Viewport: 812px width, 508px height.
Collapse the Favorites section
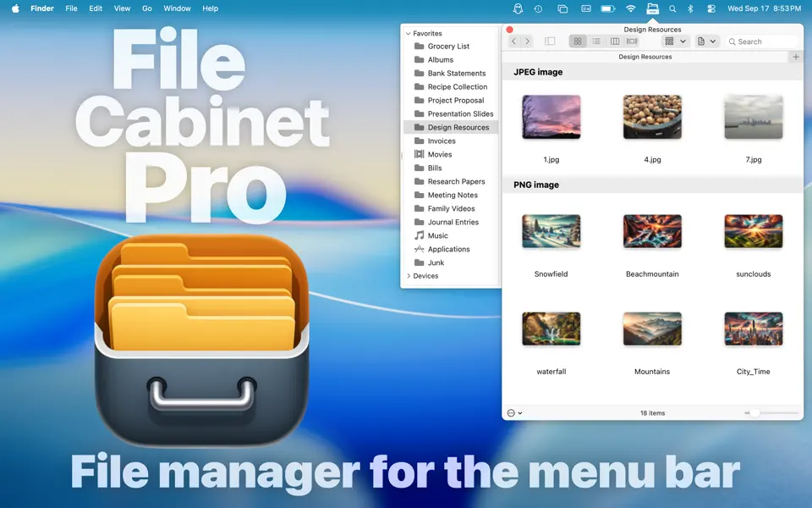pos(409,32)
